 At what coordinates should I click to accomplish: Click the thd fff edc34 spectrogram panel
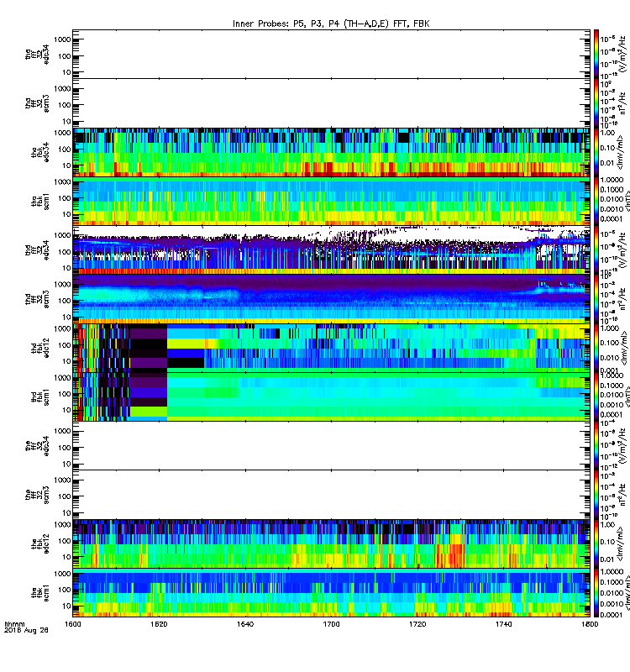pos(331,250)
